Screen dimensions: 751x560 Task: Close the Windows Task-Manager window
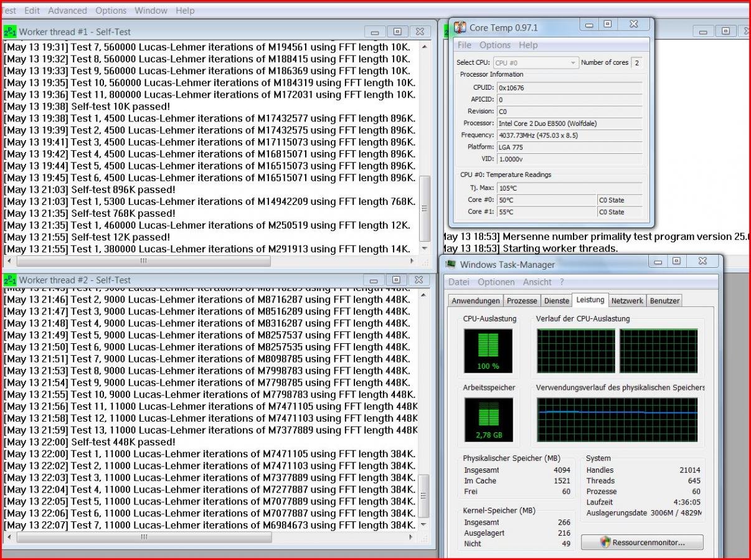pyautogui.click(x=702, y=262)
